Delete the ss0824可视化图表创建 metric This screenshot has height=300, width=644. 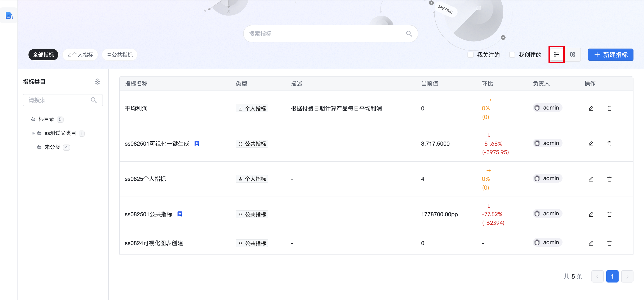point(609,243)
